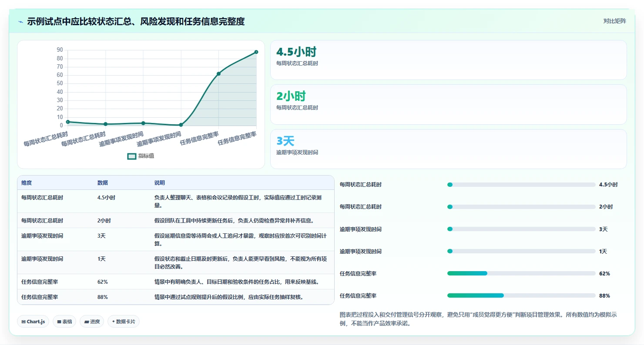Select the 表格 chip

tap(65, 322)
